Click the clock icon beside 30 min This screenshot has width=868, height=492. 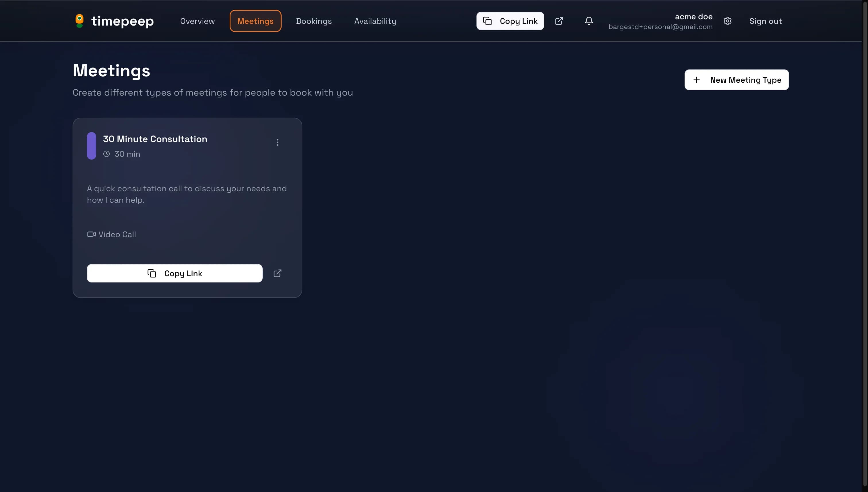tap(106, 154)
